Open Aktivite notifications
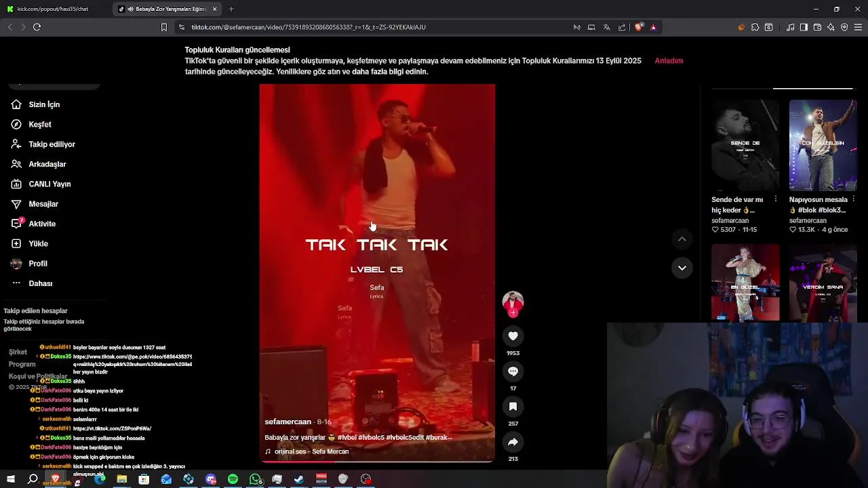The image size is (868, 488). coord(42,224)
